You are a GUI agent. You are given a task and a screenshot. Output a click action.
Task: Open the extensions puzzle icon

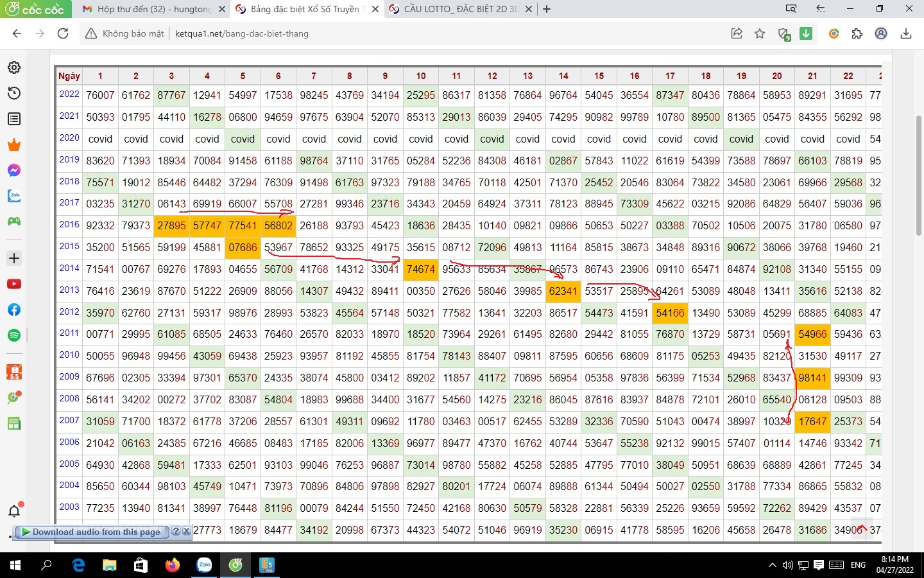point(857,33)
